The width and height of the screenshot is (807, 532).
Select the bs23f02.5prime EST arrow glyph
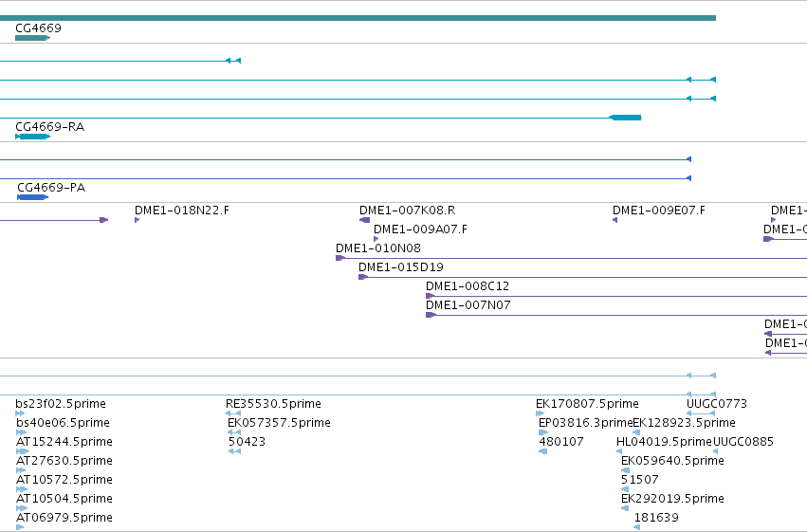pos(20,413)
